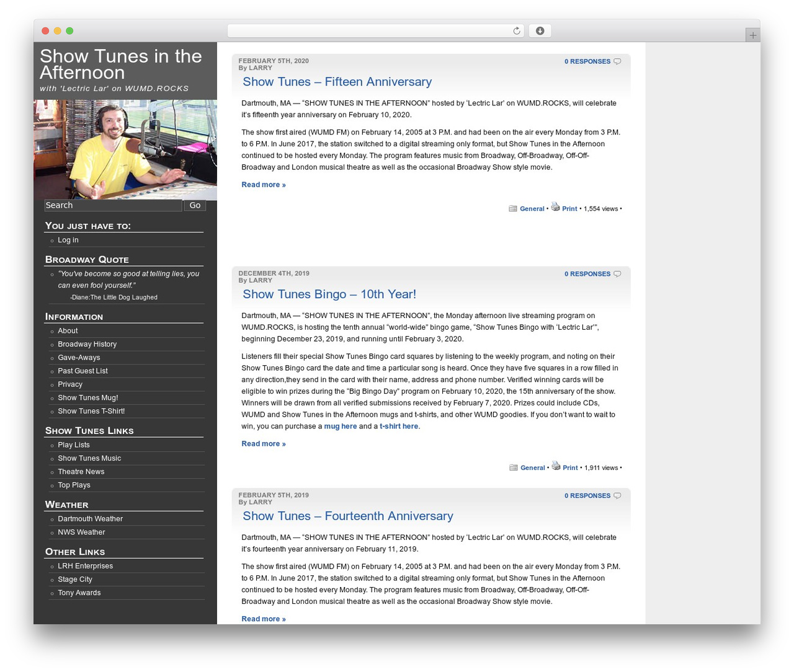Click the comment bubble icon on Bingo post
The width and height of the screenshot is (794, 672).
(x=617, y=274)
